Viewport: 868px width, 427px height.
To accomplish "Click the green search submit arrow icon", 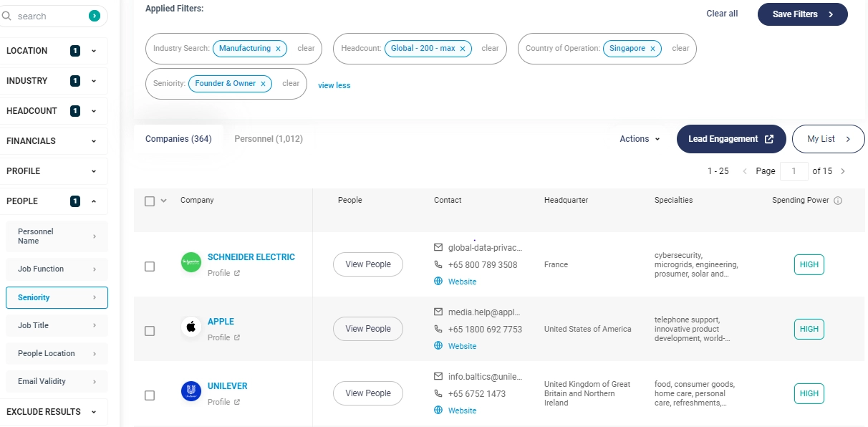I will (95, 16).
